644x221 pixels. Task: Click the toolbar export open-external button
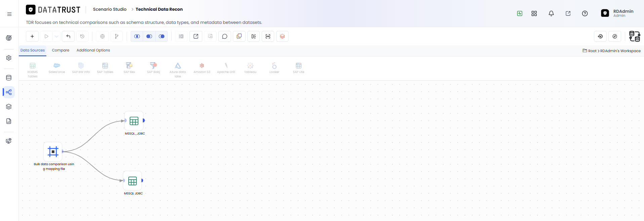pos(196,36)
